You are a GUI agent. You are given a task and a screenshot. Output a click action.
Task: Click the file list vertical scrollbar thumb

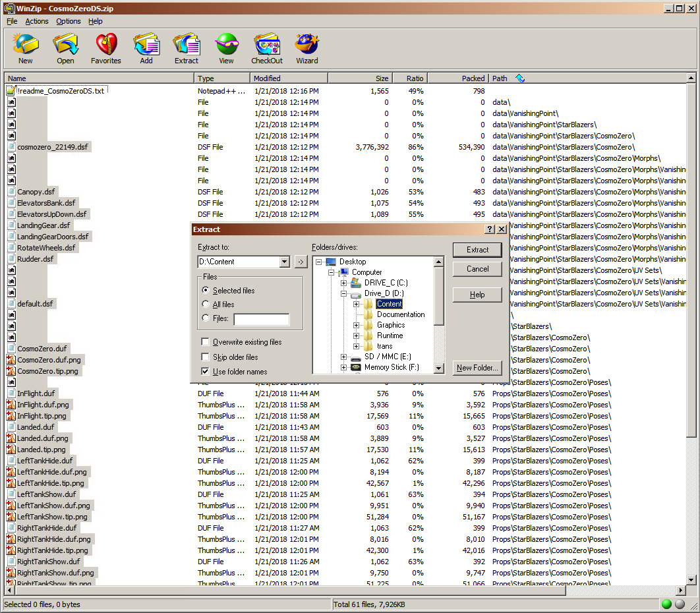(691, 260)
